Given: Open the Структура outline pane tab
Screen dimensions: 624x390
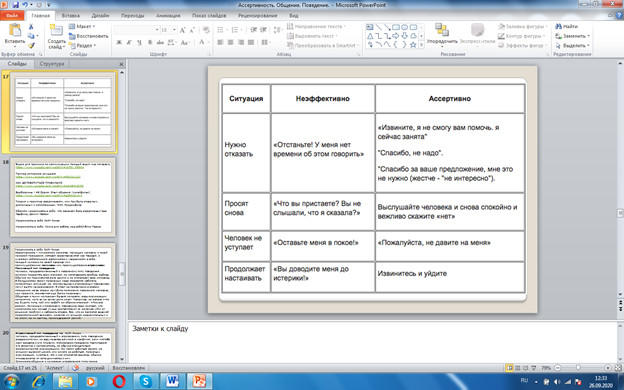Looking at the screenshot, I should click(52, 64).
